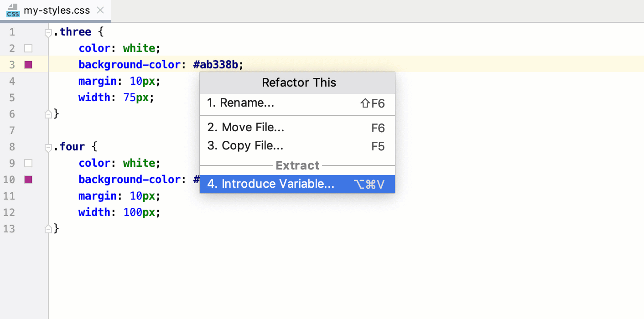Click the white color square next to line 2
Screen dimensions: 644x319
(x=28, y=48)
